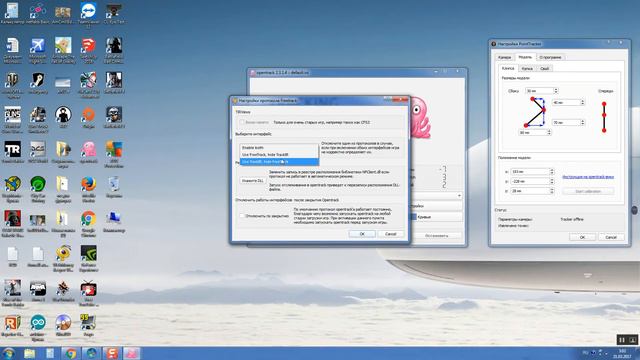
Task: Select 'Use FreeTrack, hide TrackIR' option
Action: coord(279,155)
